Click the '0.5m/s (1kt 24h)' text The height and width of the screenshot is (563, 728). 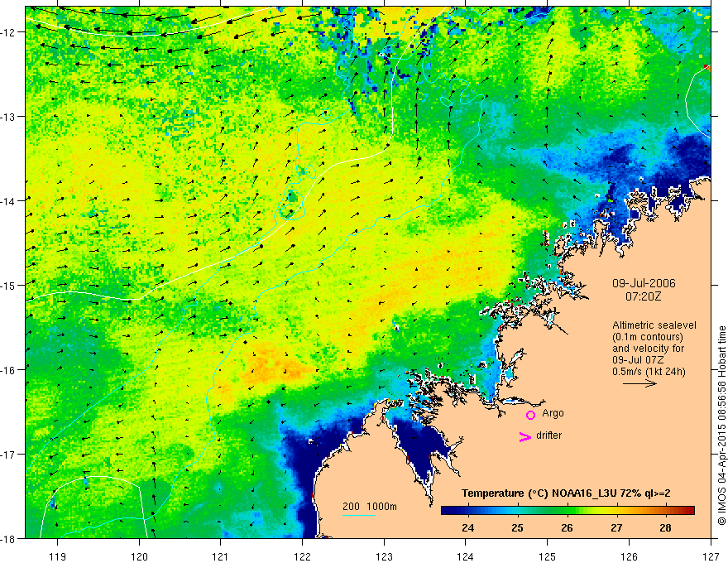coord(649,372)
